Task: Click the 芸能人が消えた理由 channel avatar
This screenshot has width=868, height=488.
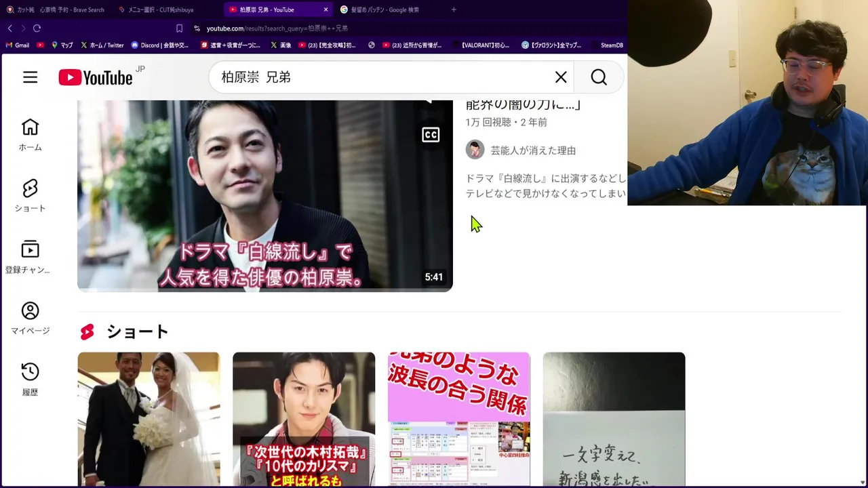Action: pyautogui.click(x=475, y=150)
